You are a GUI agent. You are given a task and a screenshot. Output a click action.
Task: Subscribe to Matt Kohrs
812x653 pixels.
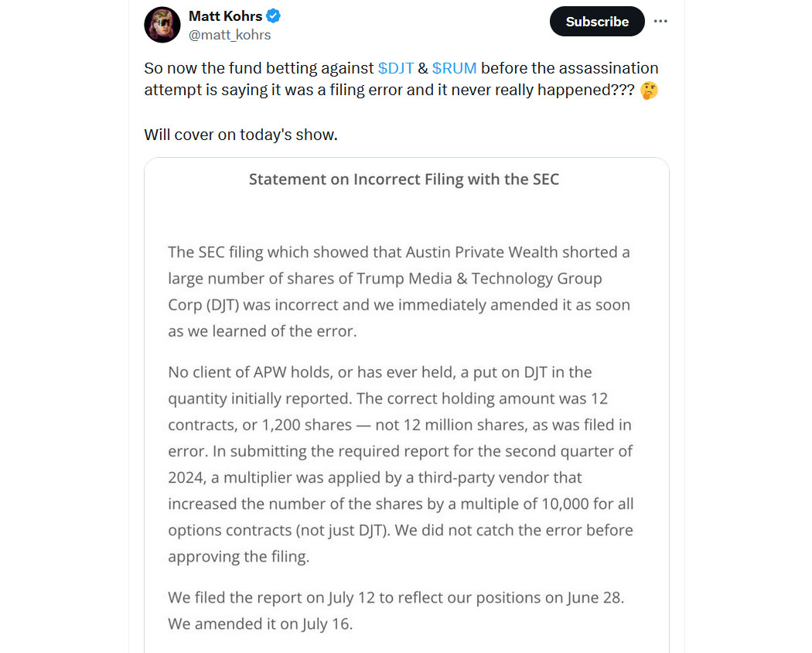597,21
